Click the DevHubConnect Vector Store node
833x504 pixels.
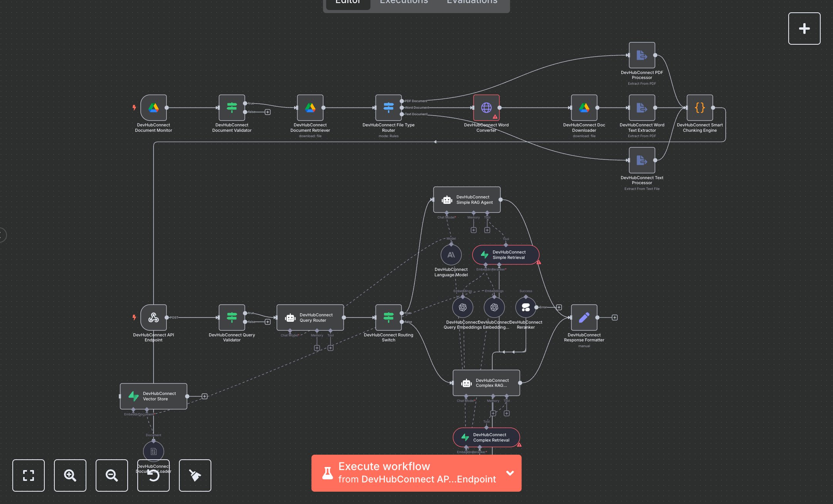tap(153, 396)
